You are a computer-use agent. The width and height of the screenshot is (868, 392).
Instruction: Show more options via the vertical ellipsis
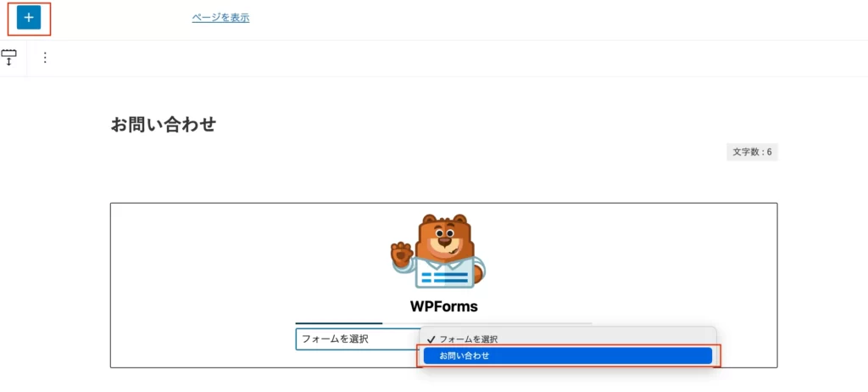tap(46, 58)
